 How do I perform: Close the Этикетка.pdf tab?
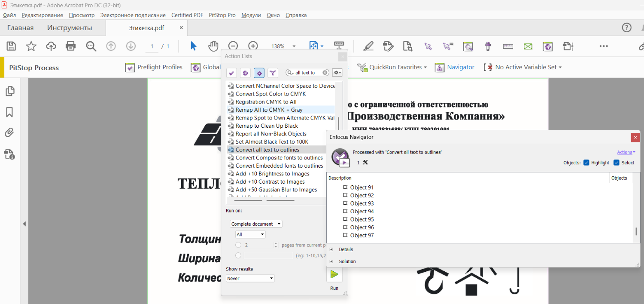click(181, 28)
